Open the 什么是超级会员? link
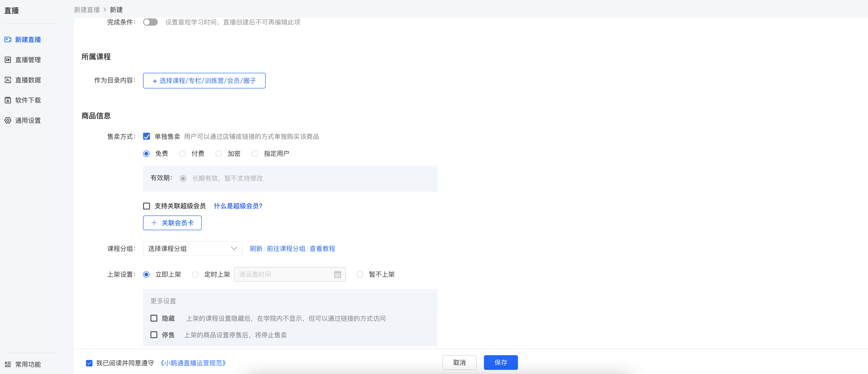The height and width of the screenshot is (374, 868). coord(238,206)
